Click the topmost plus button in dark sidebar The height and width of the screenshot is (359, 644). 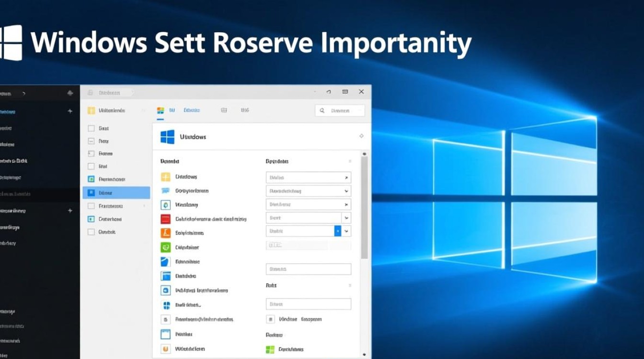tap(70, 111)
